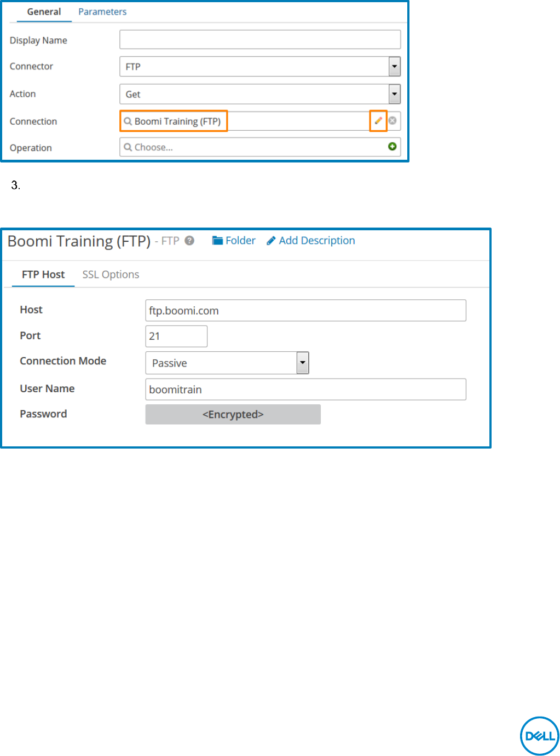Click Boomi Training (FTP) in Connection field
560x756 pixels.
(x=177, y=121)
